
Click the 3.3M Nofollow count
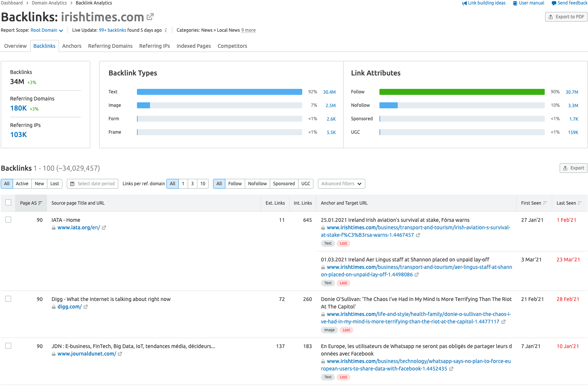[573, 106]
